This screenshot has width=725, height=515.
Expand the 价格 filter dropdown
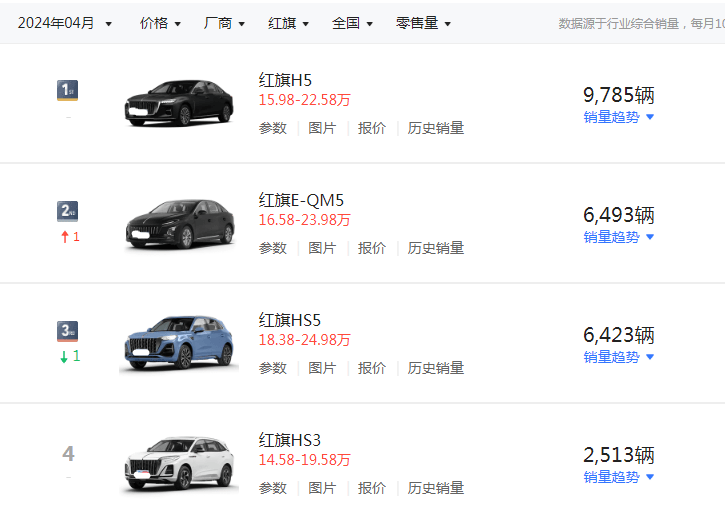tap(160, 23)
